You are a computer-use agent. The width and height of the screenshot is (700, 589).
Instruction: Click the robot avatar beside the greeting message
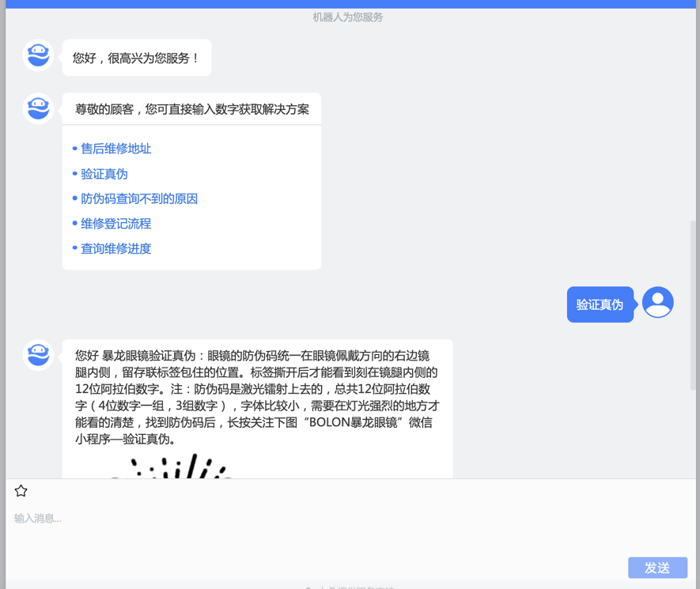click(x=38, y=55)
